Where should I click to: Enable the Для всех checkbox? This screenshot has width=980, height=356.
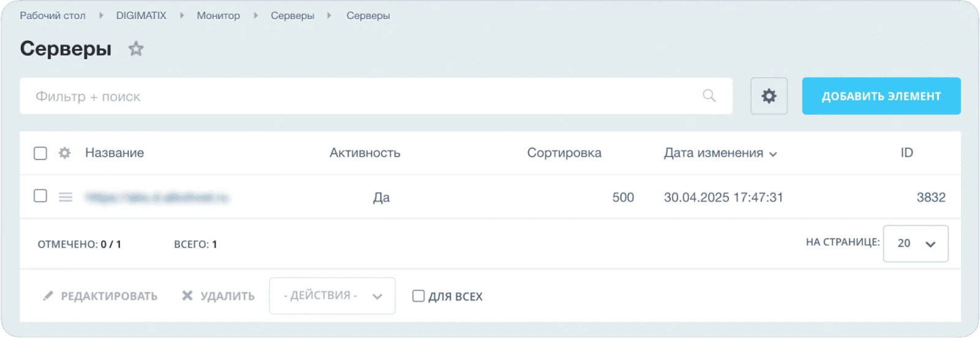(418, 296)
